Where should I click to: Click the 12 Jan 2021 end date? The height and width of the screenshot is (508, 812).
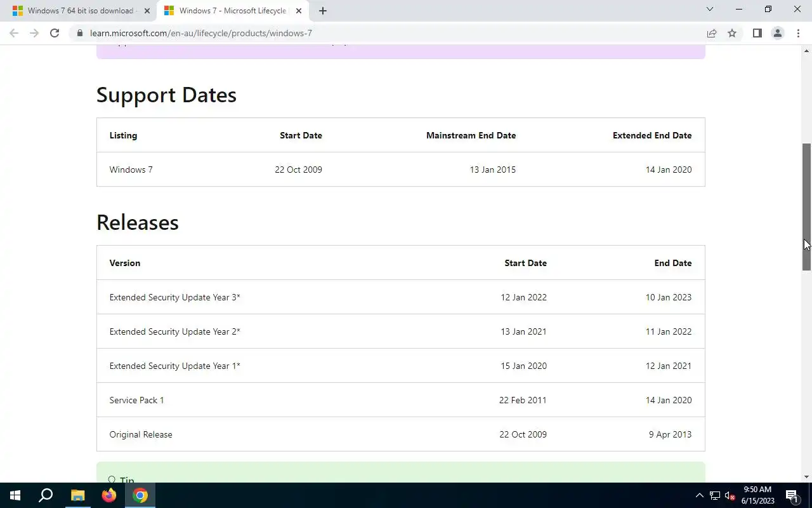(669, 366)
